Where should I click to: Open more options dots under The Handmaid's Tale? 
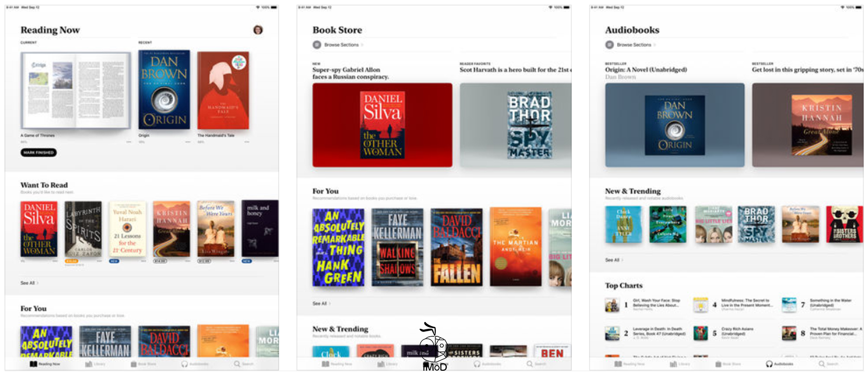(x=246, y=142)
